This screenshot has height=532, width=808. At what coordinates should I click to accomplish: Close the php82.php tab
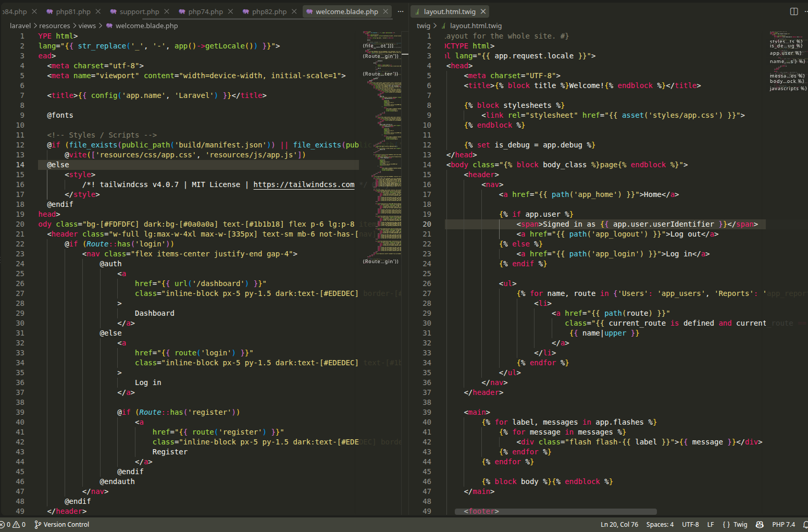[x=294, y=11]
